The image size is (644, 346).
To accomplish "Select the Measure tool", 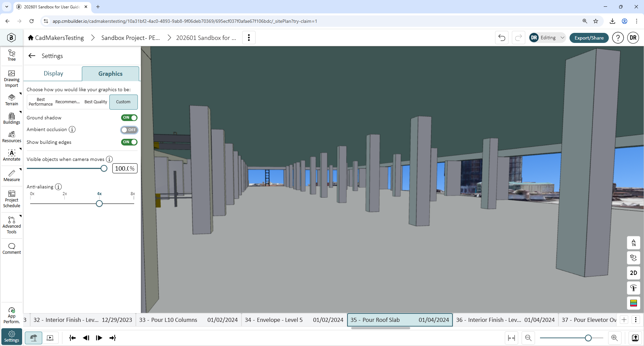I will (12, 176).
